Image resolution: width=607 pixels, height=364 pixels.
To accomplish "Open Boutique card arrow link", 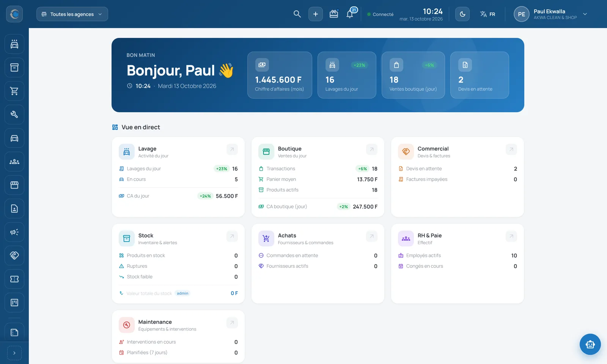I will click(371, 149).
